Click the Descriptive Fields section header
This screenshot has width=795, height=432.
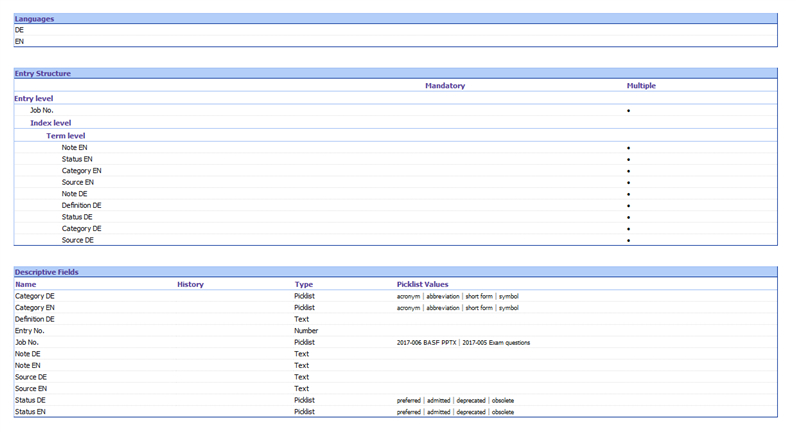(46, 272)
